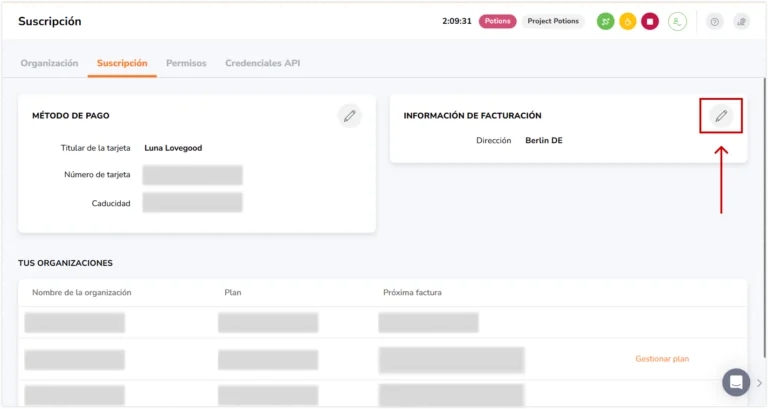This screenshot has height=409, width=768.
Task: Click the Titular de la tarjeta label
Action: (96, 148)
